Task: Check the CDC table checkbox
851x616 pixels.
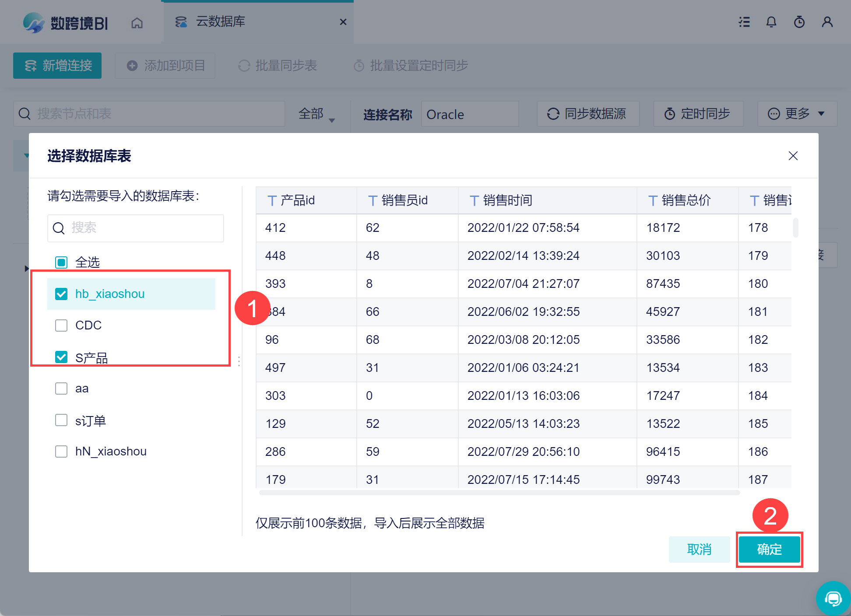Action: pyautogui.click(x=61, y=325)
